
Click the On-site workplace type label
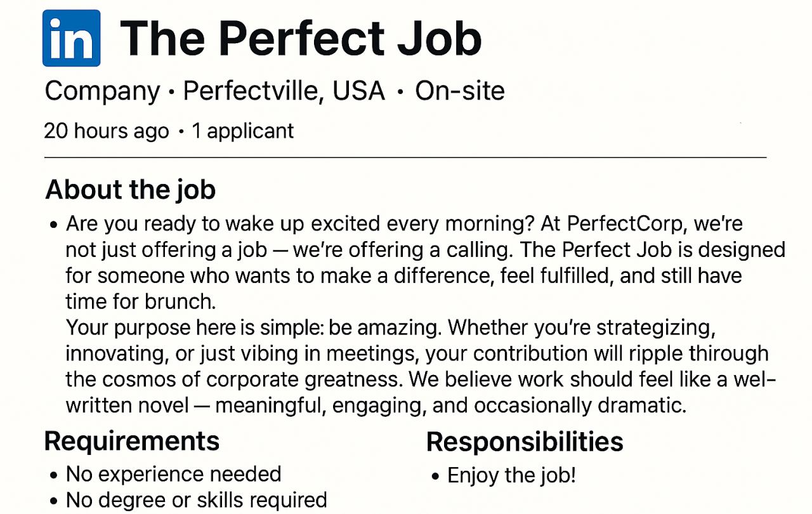coord(460,91)
